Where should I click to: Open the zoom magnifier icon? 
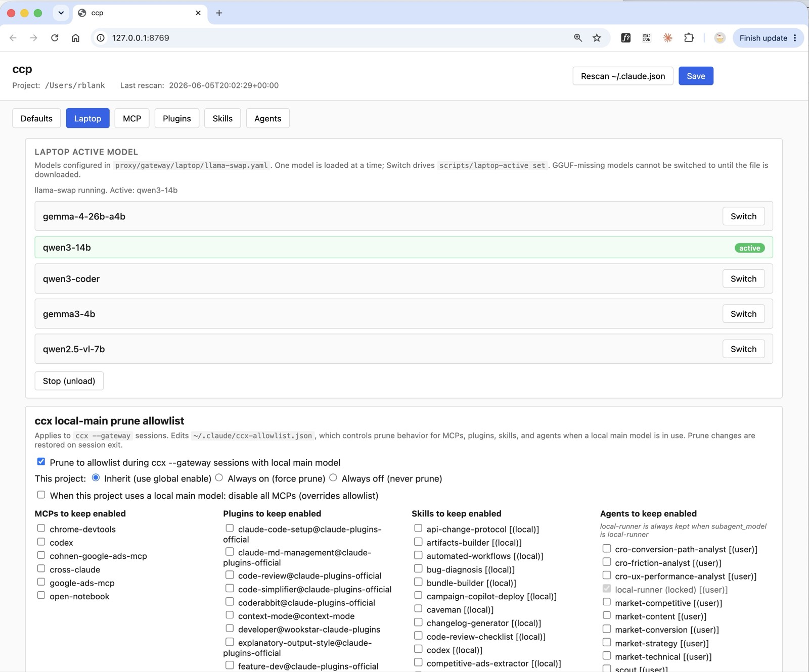(x=578, y=38)
